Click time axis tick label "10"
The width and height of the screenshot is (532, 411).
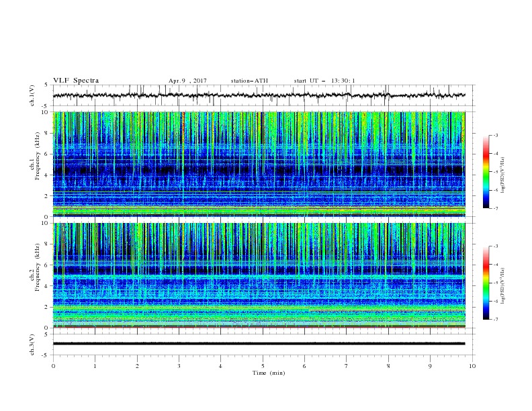[472, 366]
